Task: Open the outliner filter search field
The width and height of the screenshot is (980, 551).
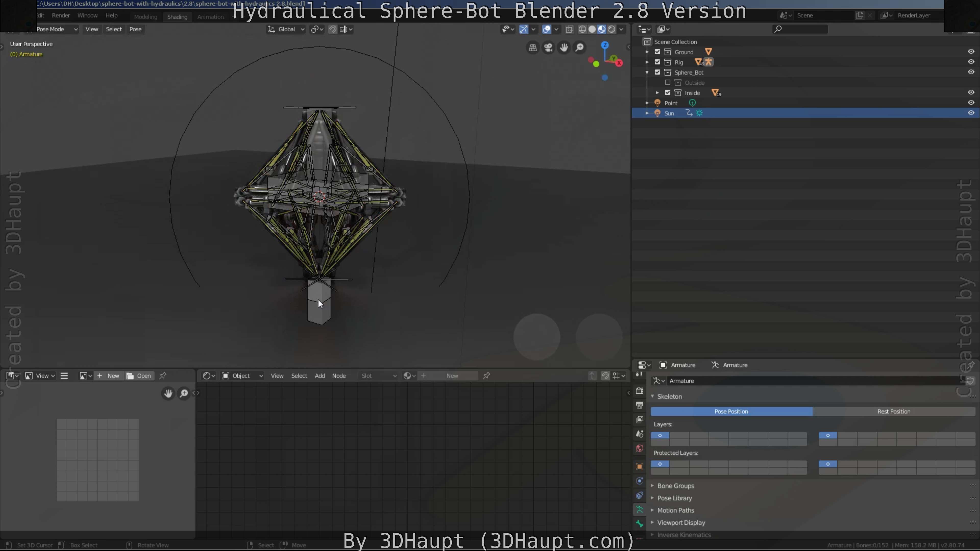Action: 800,29
